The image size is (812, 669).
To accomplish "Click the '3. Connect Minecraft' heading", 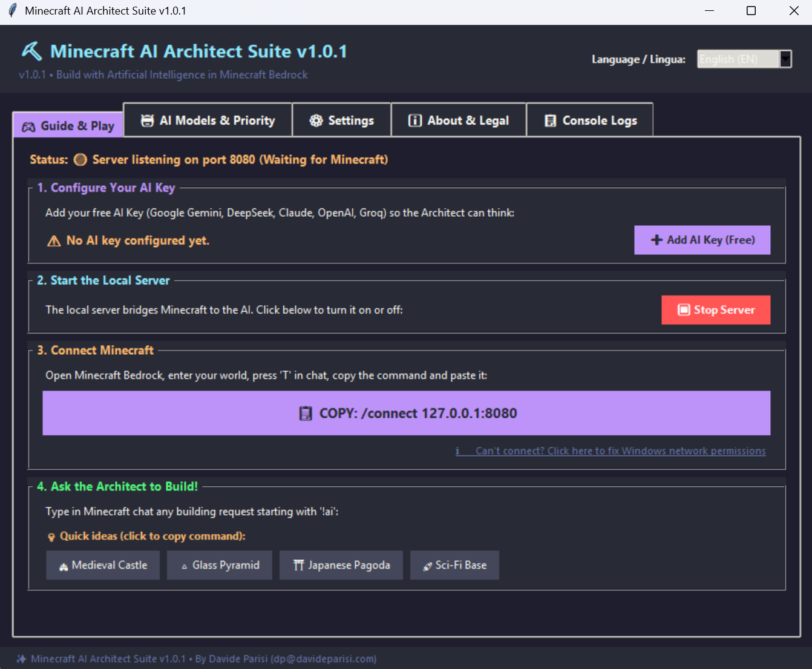I will tap(96, 351).
